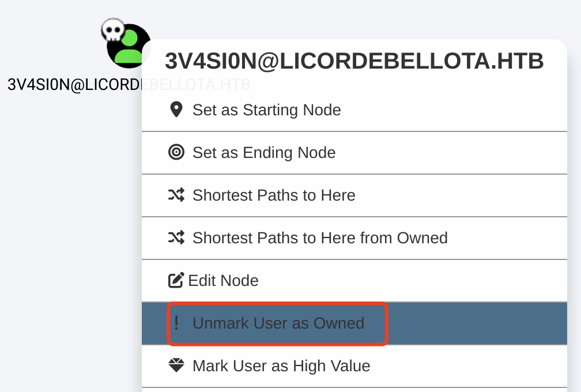Click the diamond gem icon for High Value
581x392 pixels.
click(x=176, y=365)
